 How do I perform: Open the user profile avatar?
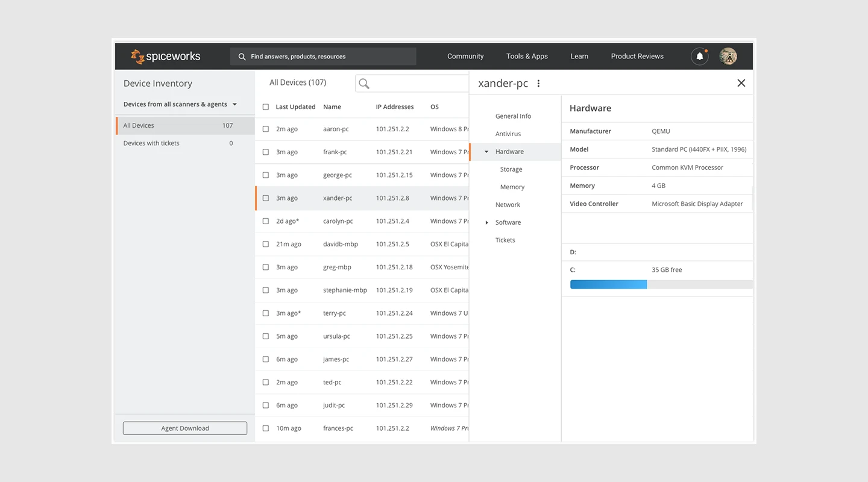pos(728,56)
